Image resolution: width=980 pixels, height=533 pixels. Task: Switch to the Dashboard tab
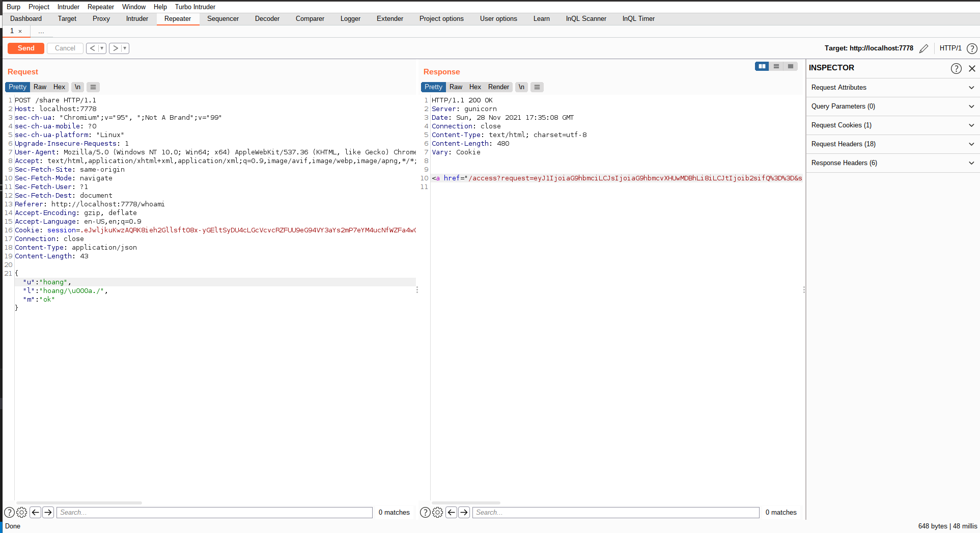(26, 19)
